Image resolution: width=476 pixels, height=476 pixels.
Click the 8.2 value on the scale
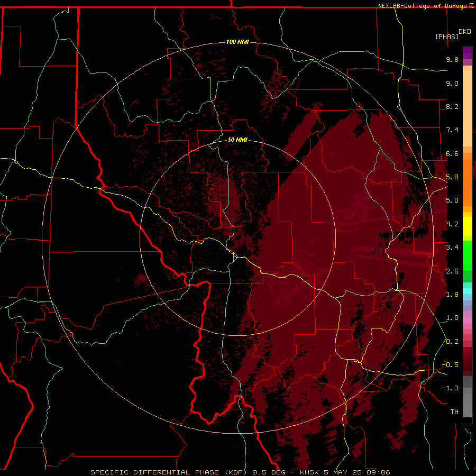pyautogui.click(x=452, y=106)
